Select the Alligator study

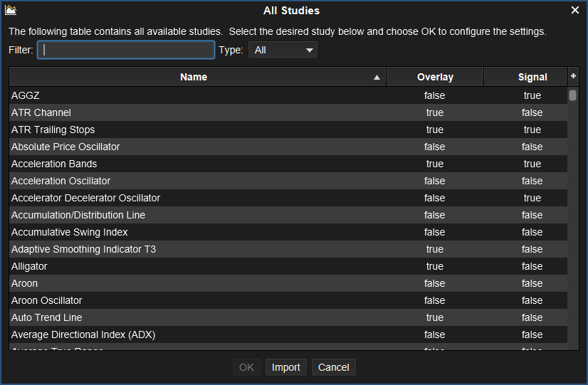(288, 266)
